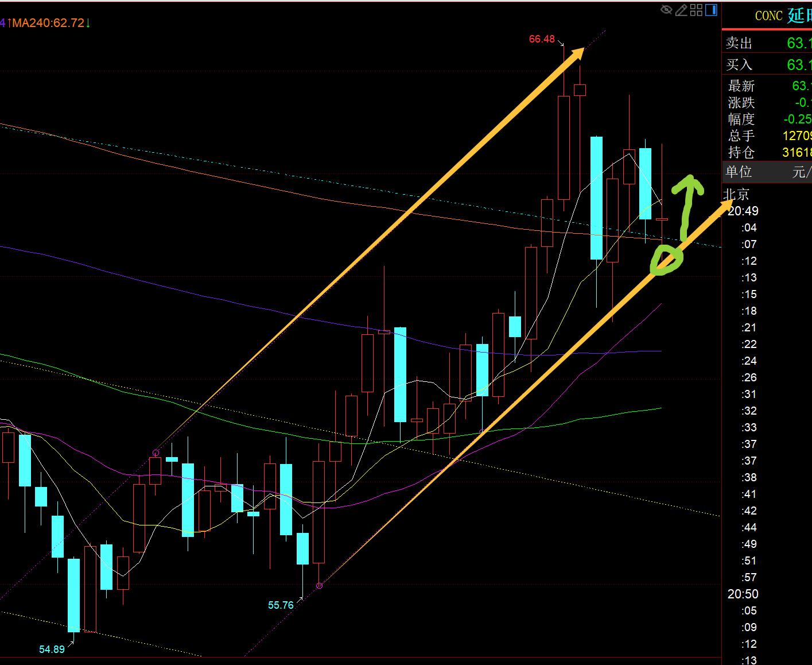This screenshot has height=665, width=812.
Task: Click the 买入 buy price row label
Action: pos(739,65)
